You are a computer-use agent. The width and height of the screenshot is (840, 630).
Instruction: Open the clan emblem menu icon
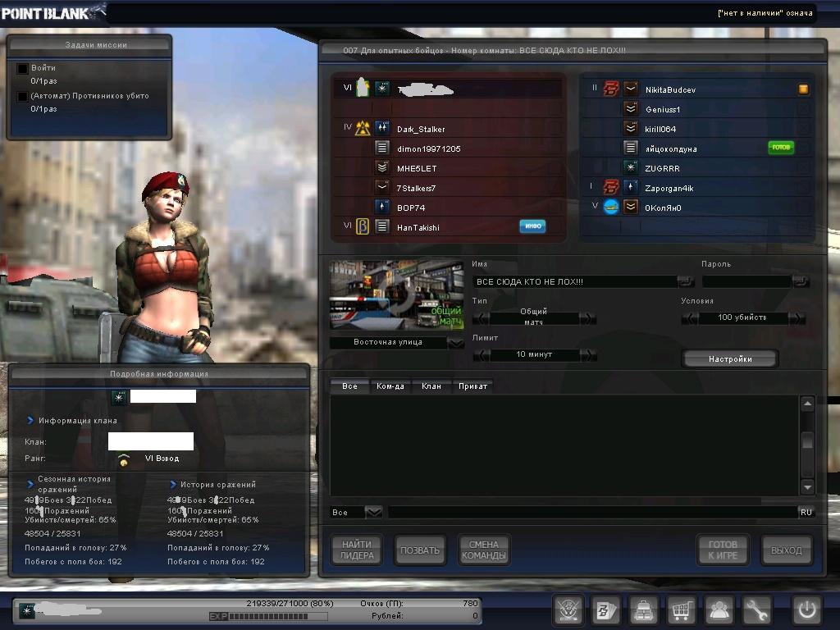click(x=568, y=610)
